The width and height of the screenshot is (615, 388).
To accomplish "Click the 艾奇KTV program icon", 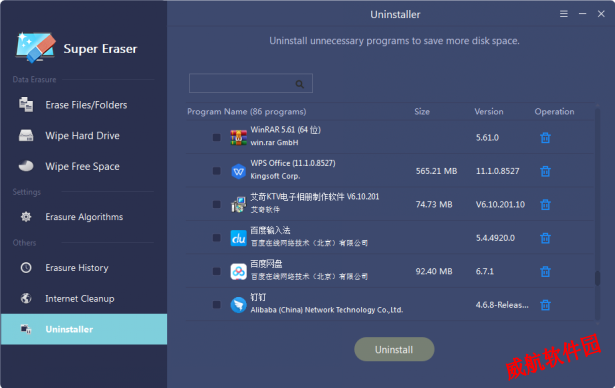I will click(238, 205).
